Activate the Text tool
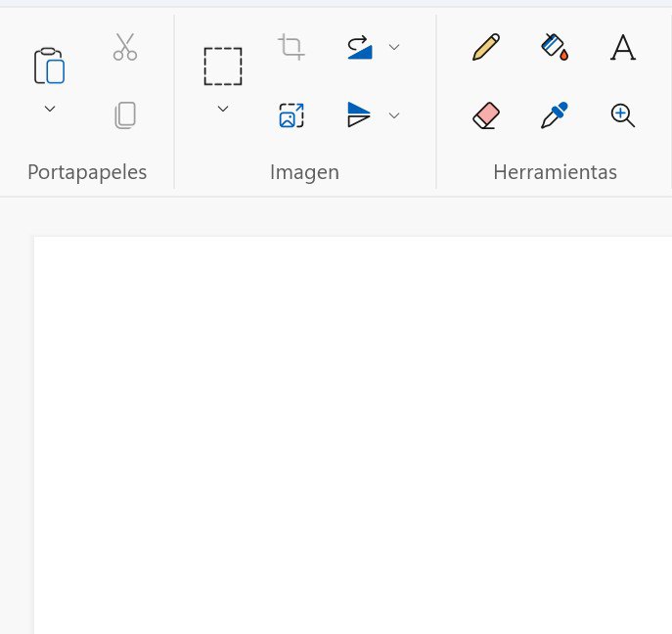The image size is (672, 634). pyautogui.click(x=623, y=47)
